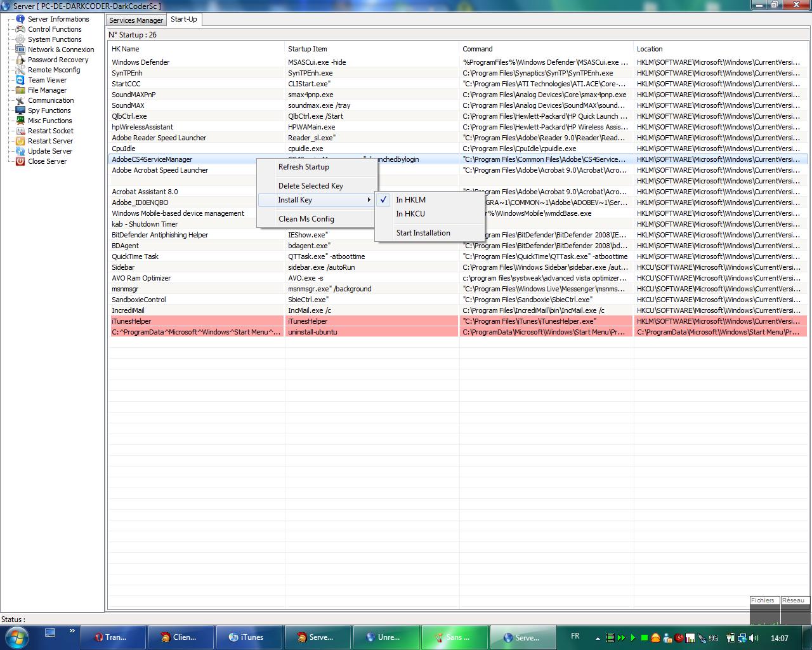812x650 pixels.
Task: Switch to the Services Manager tab
Action: 136,20
